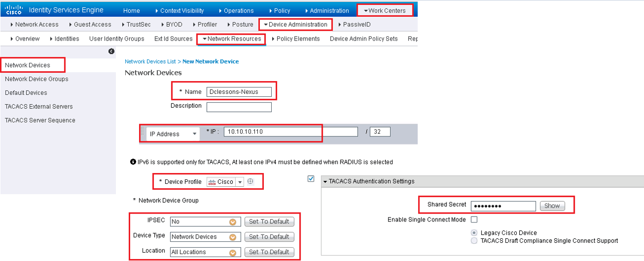Select TACACS External Servers in sidebar
644x261 pixels.
(39, 107)
